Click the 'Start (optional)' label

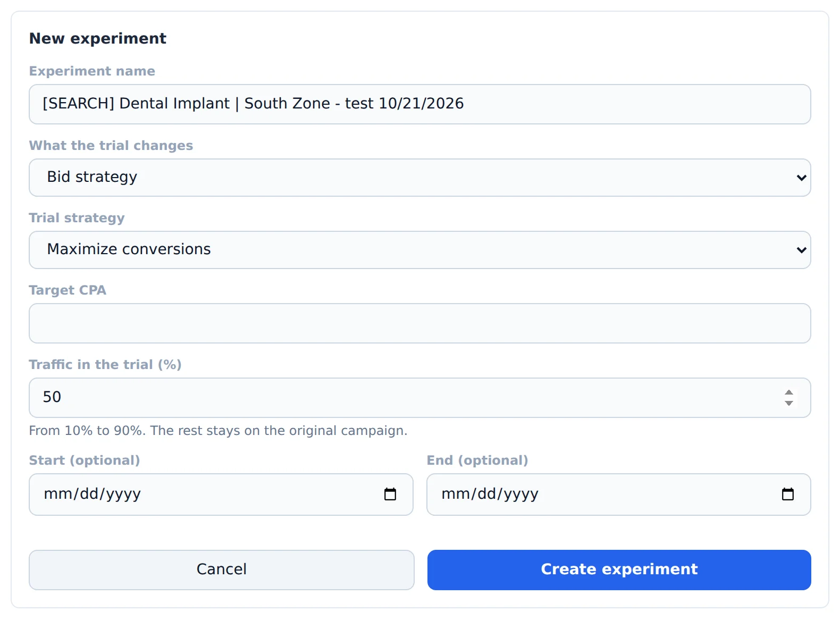pyautogui.click(x=85, y=460)
